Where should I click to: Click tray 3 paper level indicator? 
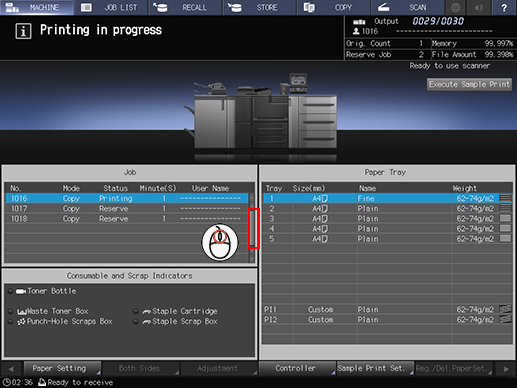click(505, 218)
